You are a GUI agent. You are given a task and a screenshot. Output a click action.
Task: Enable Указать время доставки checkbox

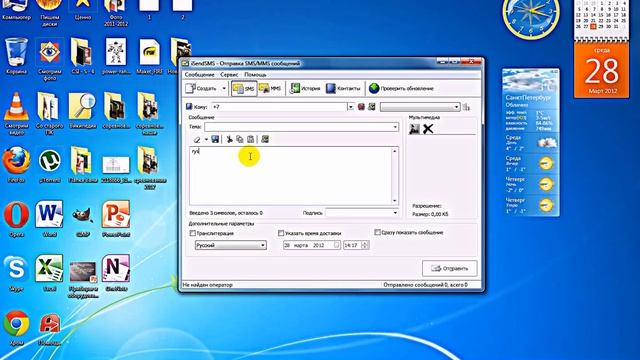(x=281, y=233)
